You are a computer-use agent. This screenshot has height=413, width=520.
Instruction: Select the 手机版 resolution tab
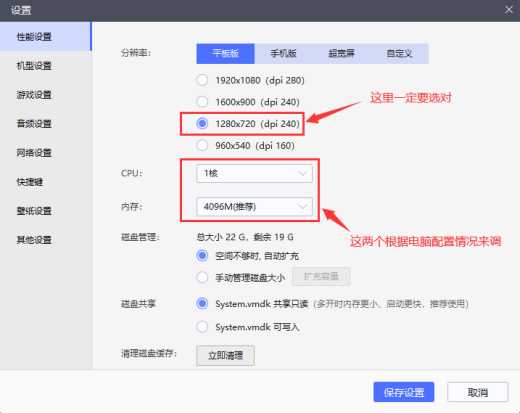point(283,53)
